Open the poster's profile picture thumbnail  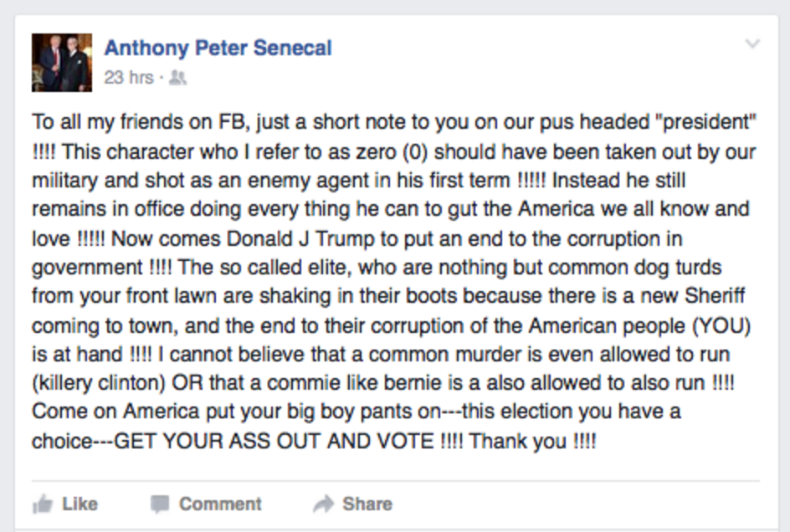pos(62,63)
